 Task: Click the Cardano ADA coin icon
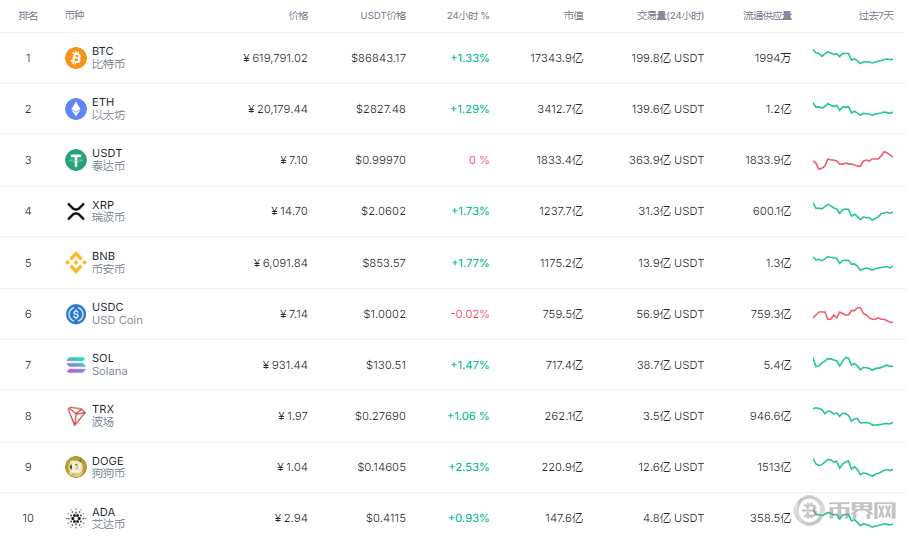75,518
